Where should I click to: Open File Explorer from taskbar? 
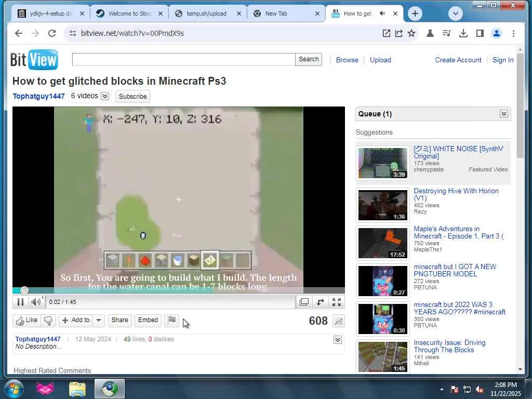point(77,389)
